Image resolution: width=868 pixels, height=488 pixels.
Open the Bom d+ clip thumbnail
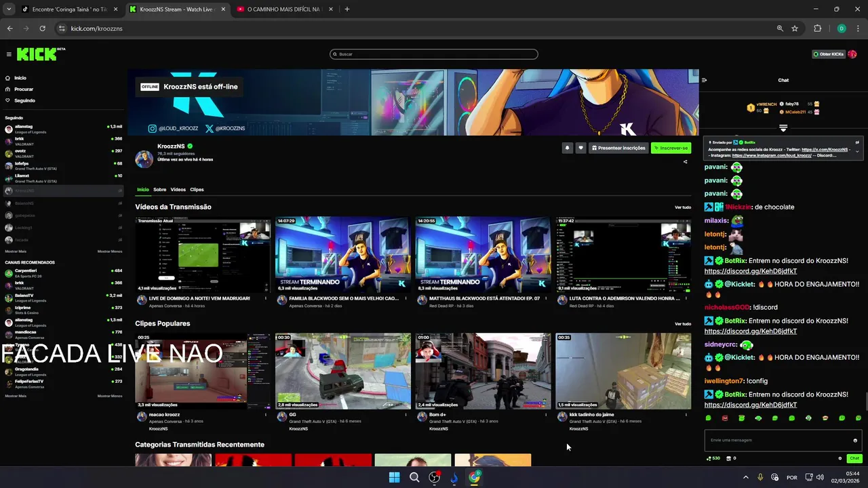click(x=484, y=371)
